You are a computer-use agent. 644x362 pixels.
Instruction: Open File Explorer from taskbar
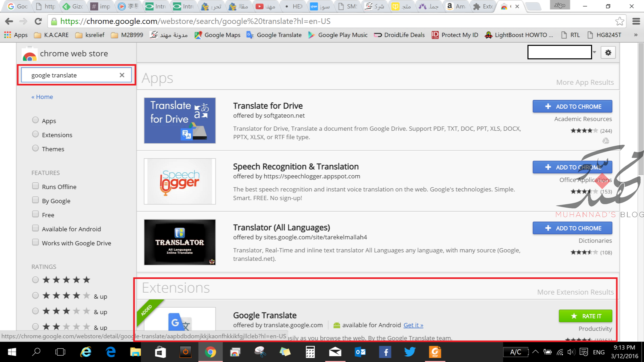135,352
